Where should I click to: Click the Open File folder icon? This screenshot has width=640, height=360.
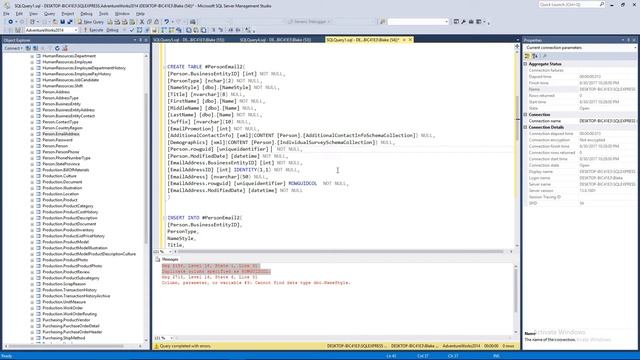(55, 22)
